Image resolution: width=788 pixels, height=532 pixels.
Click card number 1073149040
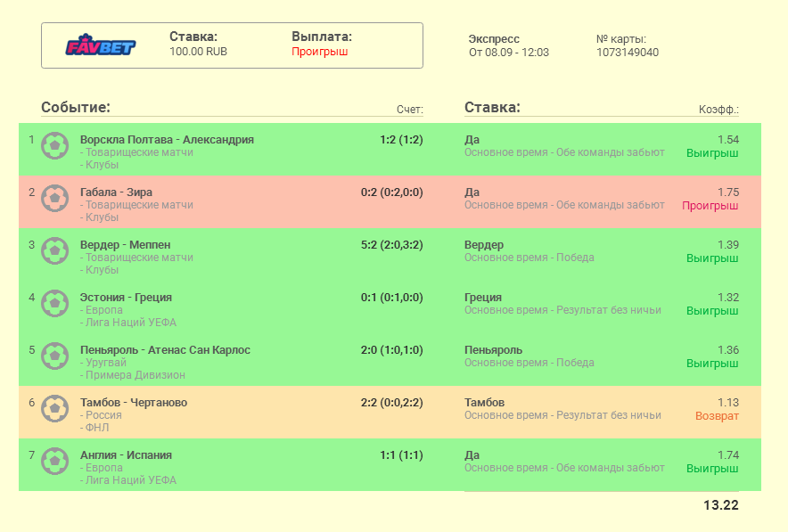pos(627,53)
